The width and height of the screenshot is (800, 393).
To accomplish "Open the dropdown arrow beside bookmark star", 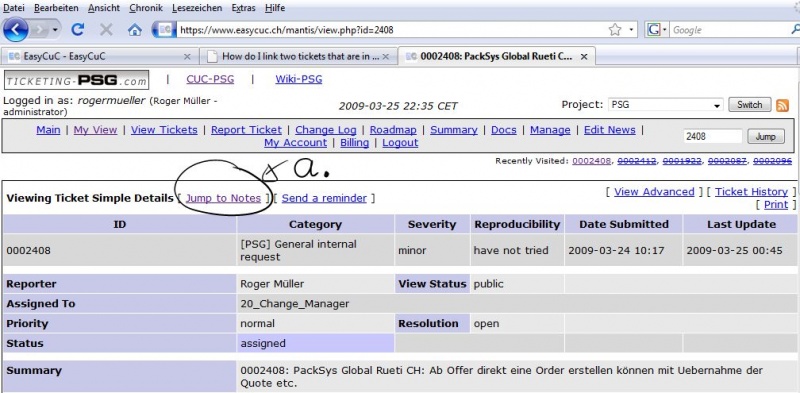I will 631,30.
